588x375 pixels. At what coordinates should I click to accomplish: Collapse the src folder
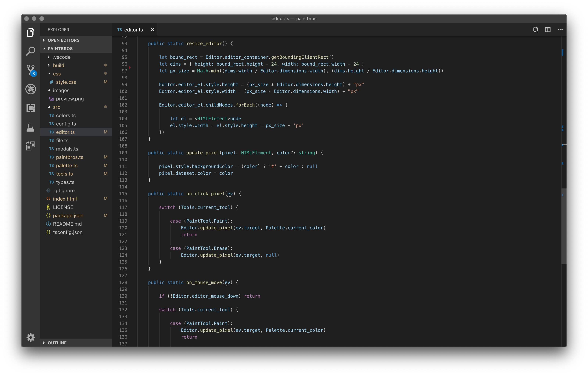[56, 107]
